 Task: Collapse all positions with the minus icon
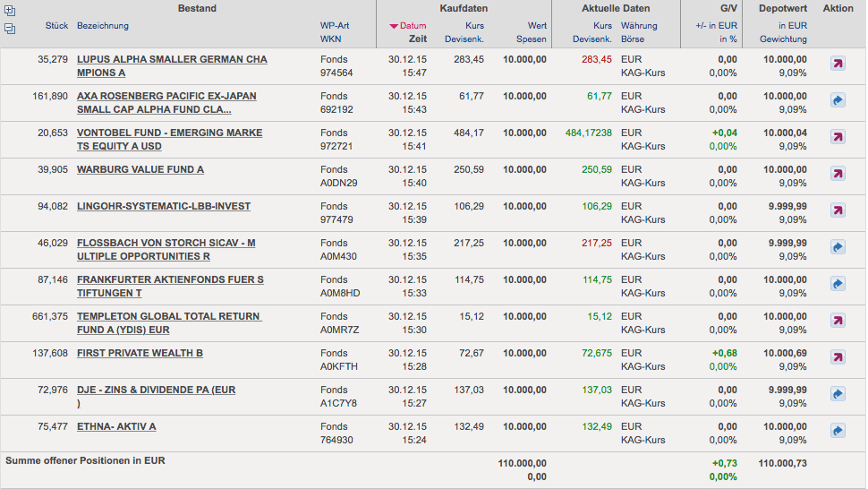(x=10, y=29)
